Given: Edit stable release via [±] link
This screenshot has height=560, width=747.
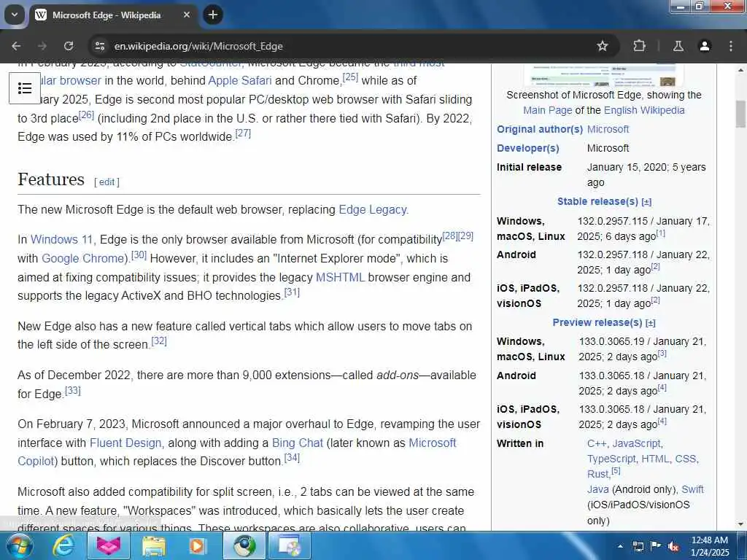Looking at the screenshot, I should (646, 202).
